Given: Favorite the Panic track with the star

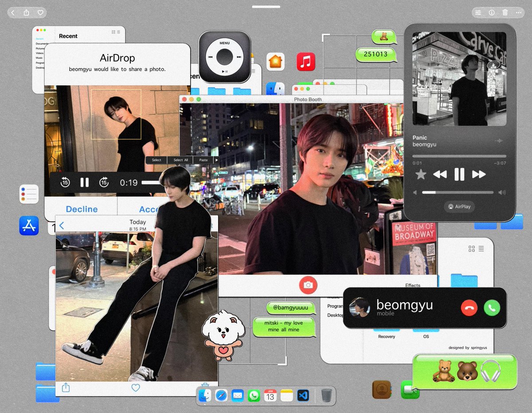Looking at the screenshot, I should [420, 174].
